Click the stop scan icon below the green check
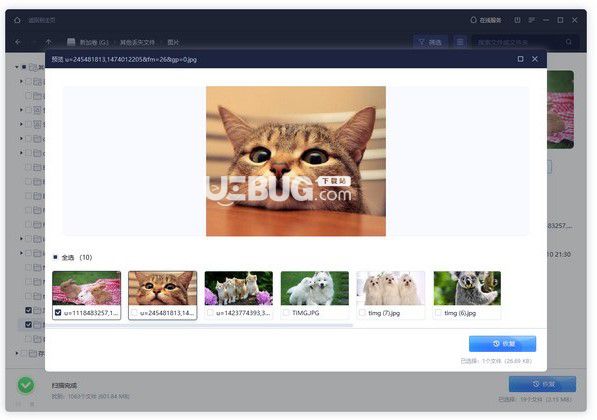This screenshot has height=420, width=597. 32,403
